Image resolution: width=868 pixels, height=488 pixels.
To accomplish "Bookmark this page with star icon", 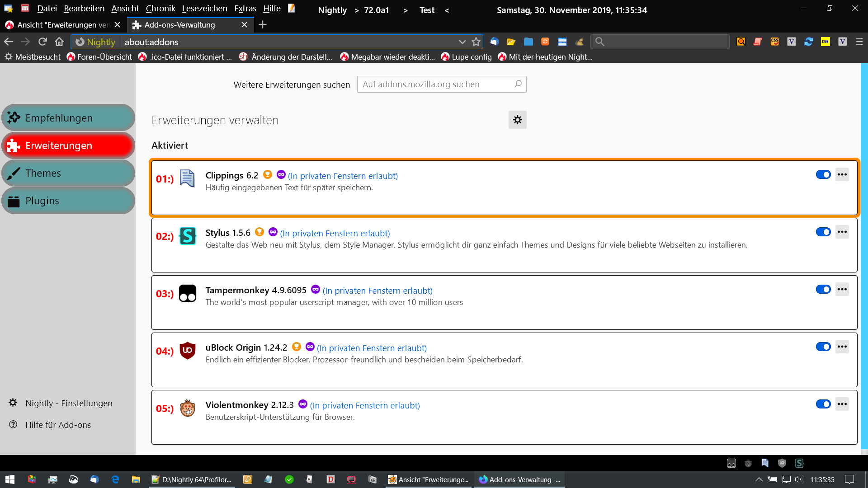I will (476, 42).
